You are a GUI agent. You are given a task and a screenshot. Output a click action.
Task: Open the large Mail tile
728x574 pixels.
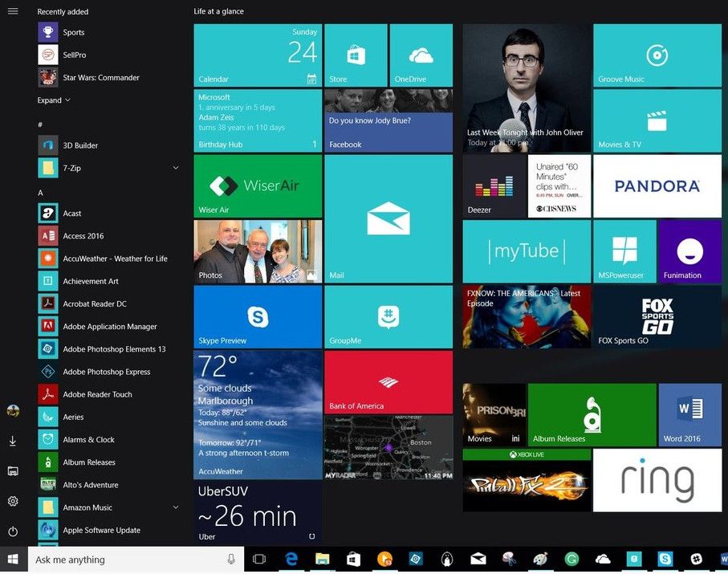click(x=388, y=218)
